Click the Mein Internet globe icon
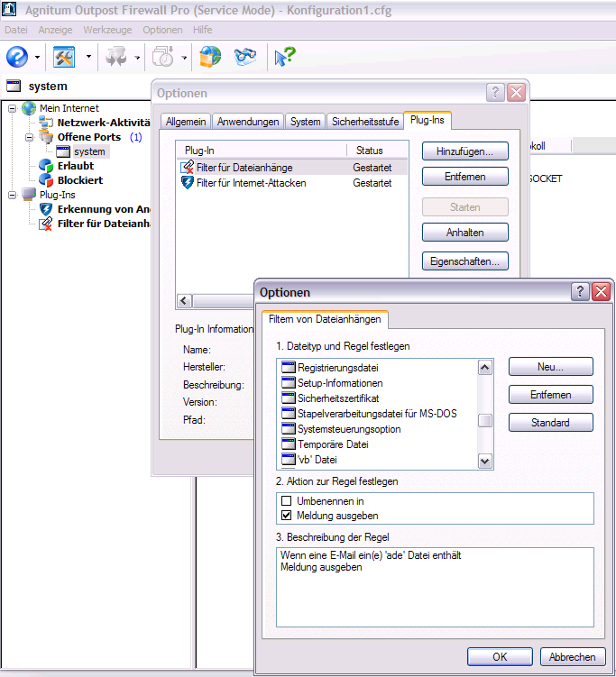 pos(29,108)
